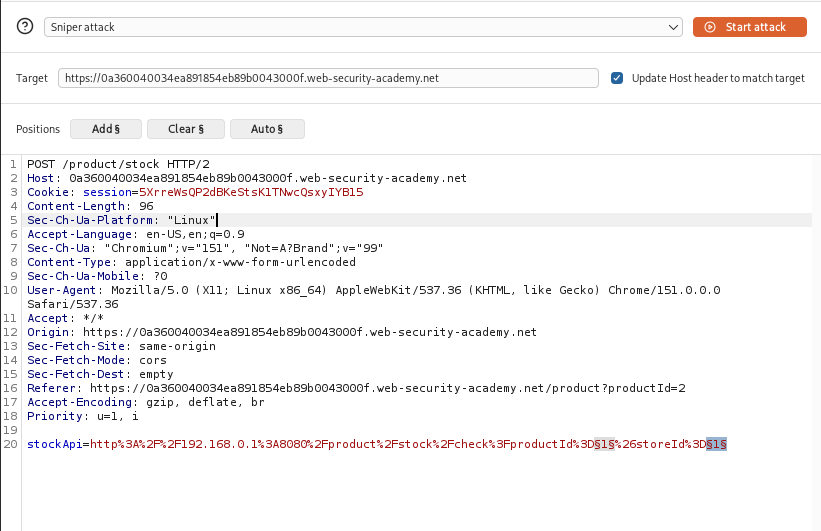Viewport: 821px width, 531px height.
Task: Click the Referer header line
Action: click(356, 388)
